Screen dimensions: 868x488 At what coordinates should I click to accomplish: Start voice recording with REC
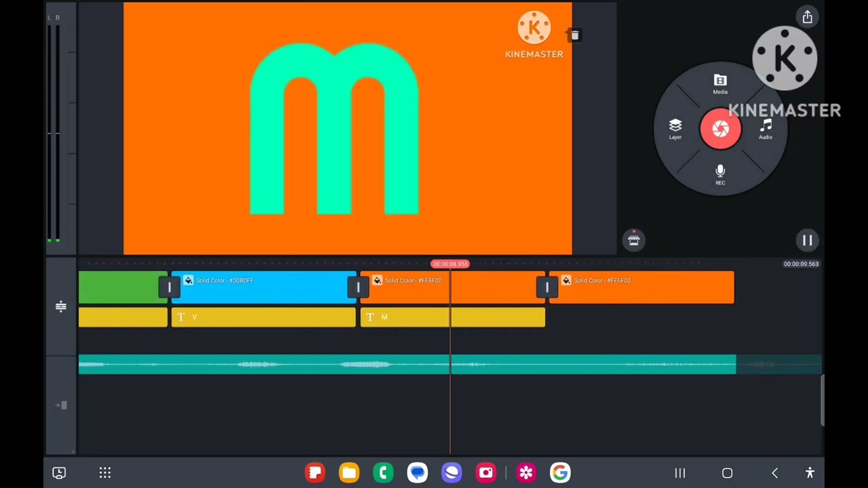(720, 174)
